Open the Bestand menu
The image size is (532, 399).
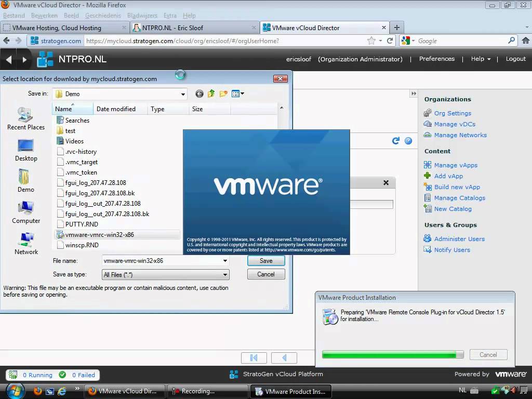[14, 16]
